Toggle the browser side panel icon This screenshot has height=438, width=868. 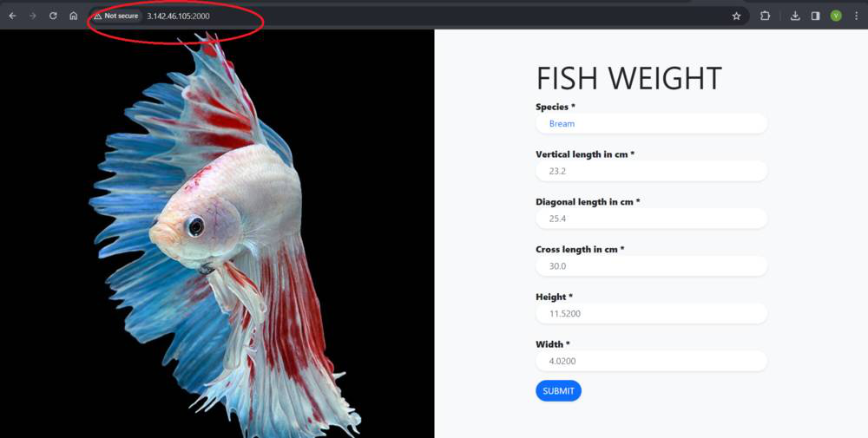pos(815,16)
